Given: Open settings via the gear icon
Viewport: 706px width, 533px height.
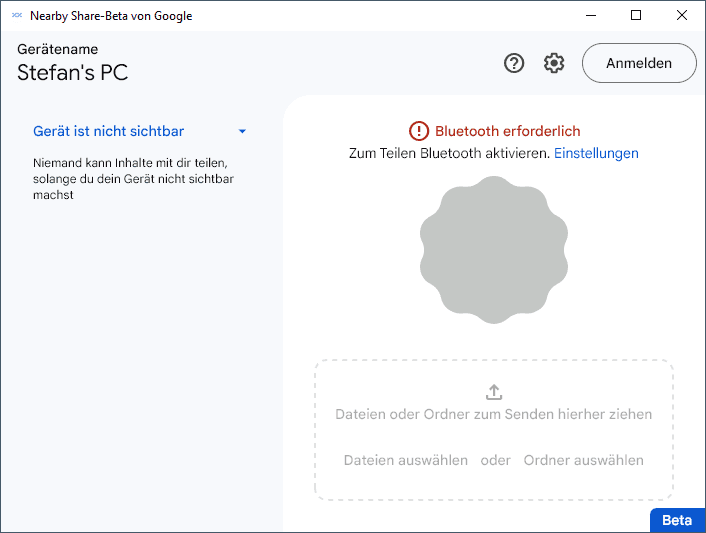Looking at the screenshot, I should point(554,63).
